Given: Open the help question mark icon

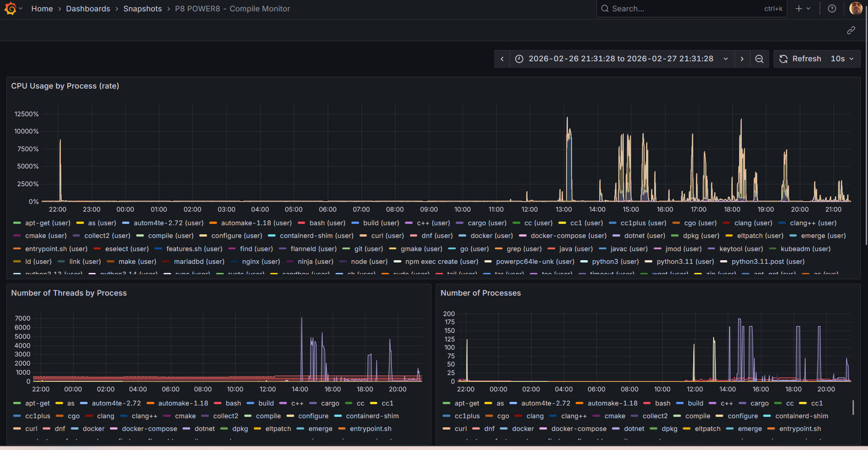Looking at the screenshot, I should (x=831, y=8).
